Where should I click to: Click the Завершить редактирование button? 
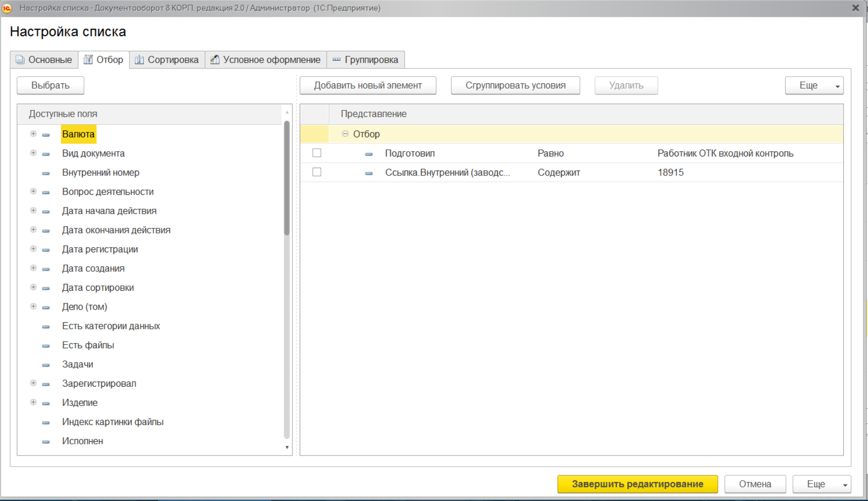(637, 484)
